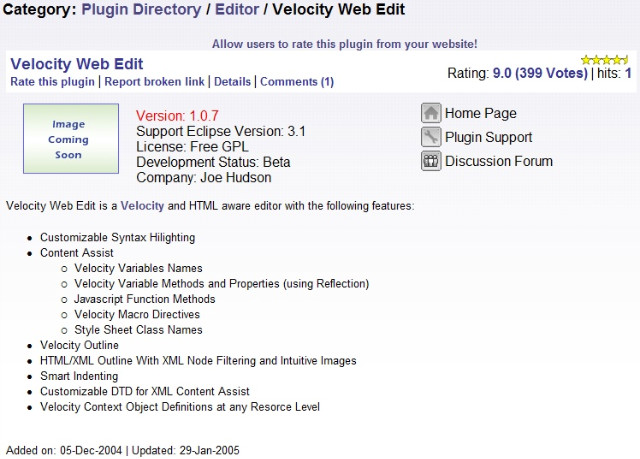This screenshot has width=640, height=459.
Task: Click Company: Joe Hudson text
Action: point(204,178)
